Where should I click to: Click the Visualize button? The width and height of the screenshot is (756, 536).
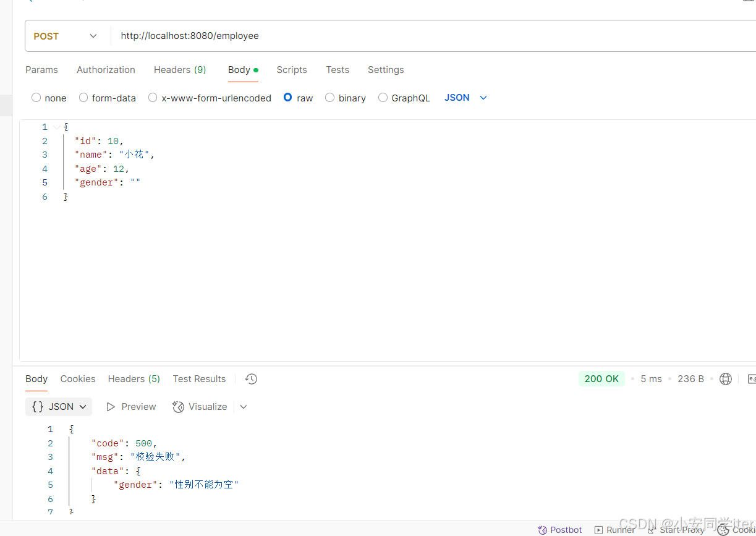click(x=200, y=407)
